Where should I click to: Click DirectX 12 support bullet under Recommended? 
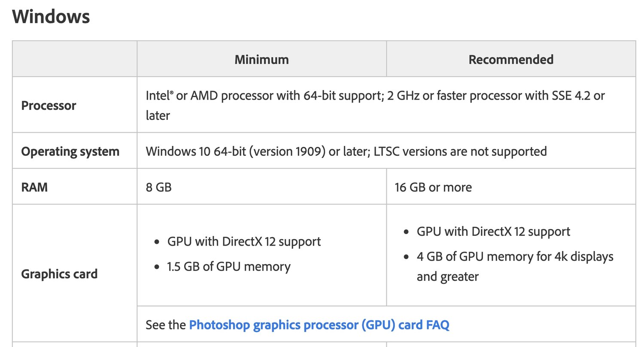(493, 231)
